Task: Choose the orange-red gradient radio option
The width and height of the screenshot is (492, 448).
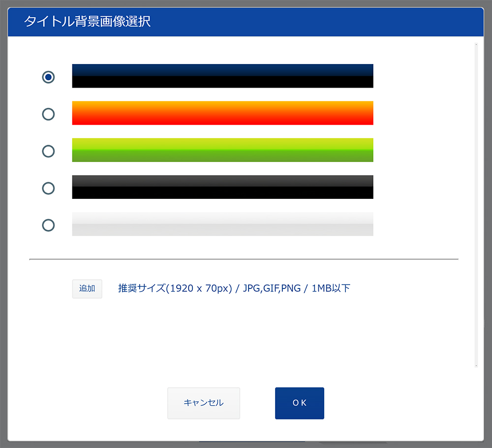Action: click(x=48, y=114)
